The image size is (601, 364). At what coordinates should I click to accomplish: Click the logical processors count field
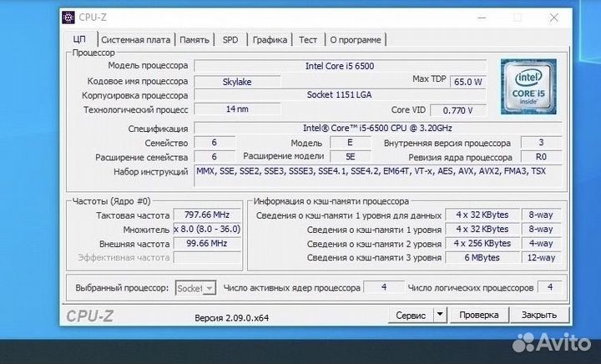pyautogui.click(x=550, y=287)
